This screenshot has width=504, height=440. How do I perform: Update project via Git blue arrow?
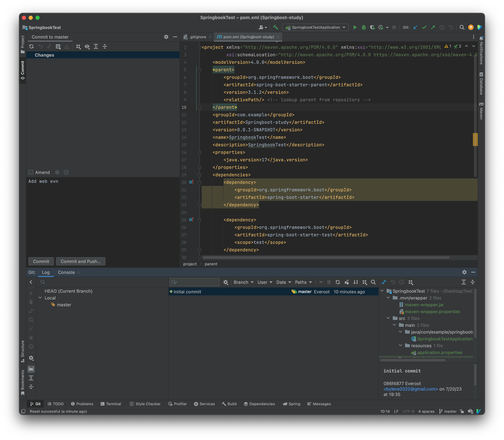pos(415,27)
